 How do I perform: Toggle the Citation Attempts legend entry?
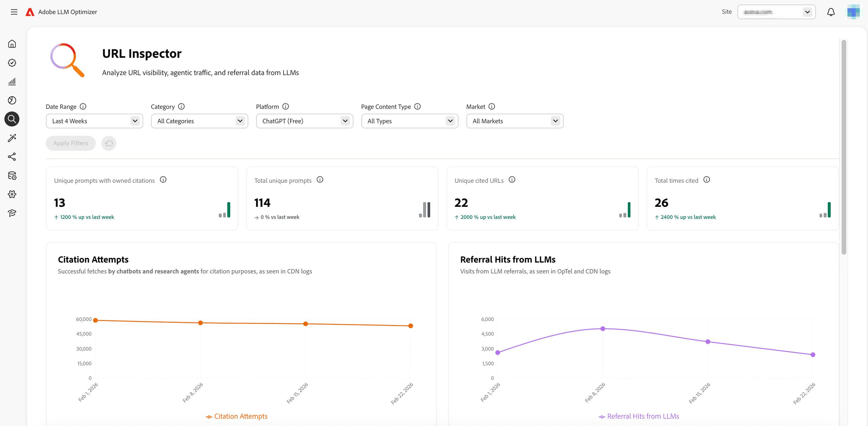237,417
